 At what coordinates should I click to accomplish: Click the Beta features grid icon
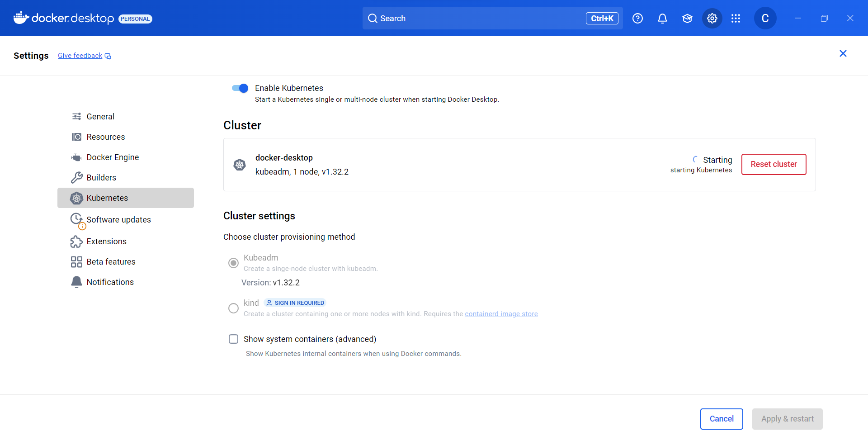pyautogui.click(x=76, y=262)
